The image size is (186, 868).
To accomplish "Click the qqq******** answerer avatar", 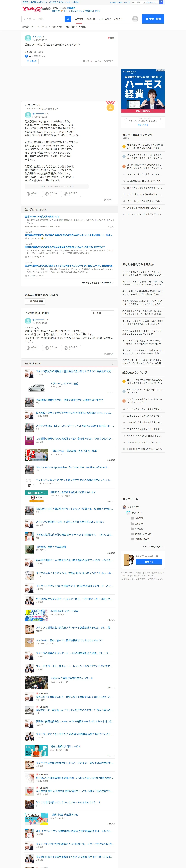I will click(x=28, y=321).
